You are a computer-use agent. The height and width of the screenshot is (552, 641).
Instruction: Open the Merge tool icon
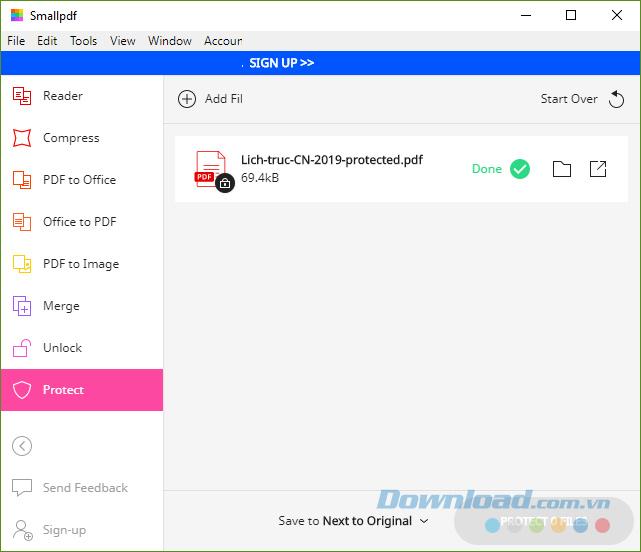point(22,306)
